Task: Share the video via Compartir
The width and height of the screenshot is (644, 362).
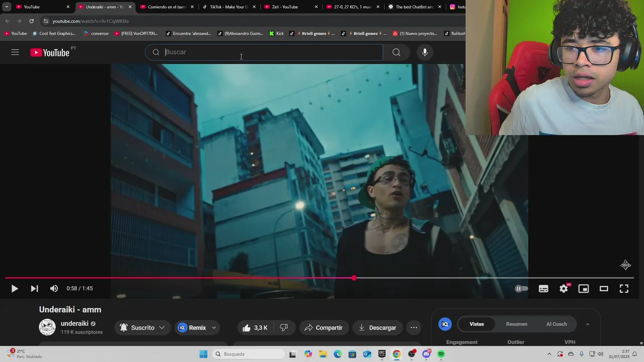Action: [324, 328]
